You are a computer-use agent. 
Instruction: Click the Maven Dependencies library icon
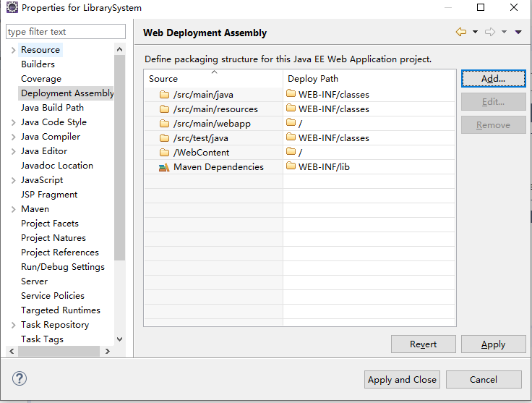pyautogui.click(x=163, y=167)
